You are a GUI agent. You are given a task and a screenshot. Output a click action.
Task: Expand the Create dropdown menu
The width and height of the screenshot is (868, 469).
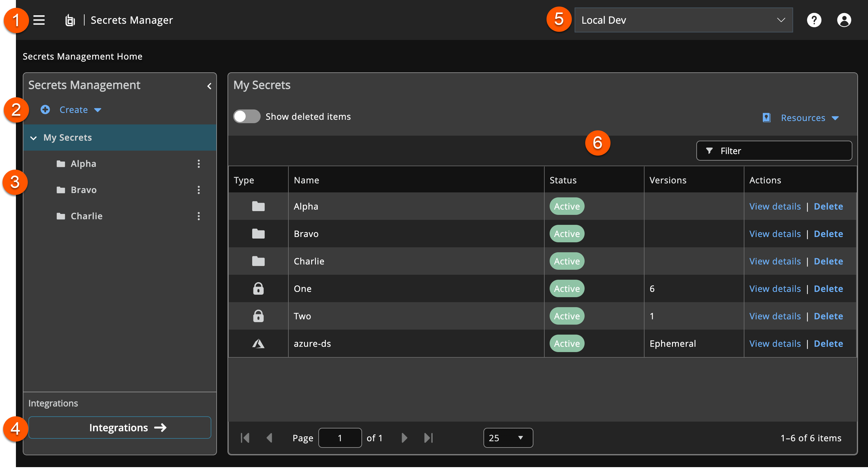(x=98, y=110)
